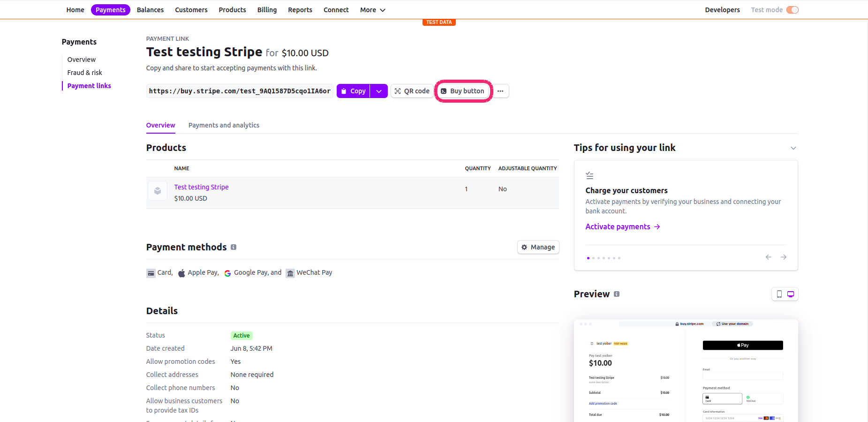Image resolution: width=868 pixels, height=422 pixels.
Task: Go to previous tip with left arrow
Action: coord(769,257)
